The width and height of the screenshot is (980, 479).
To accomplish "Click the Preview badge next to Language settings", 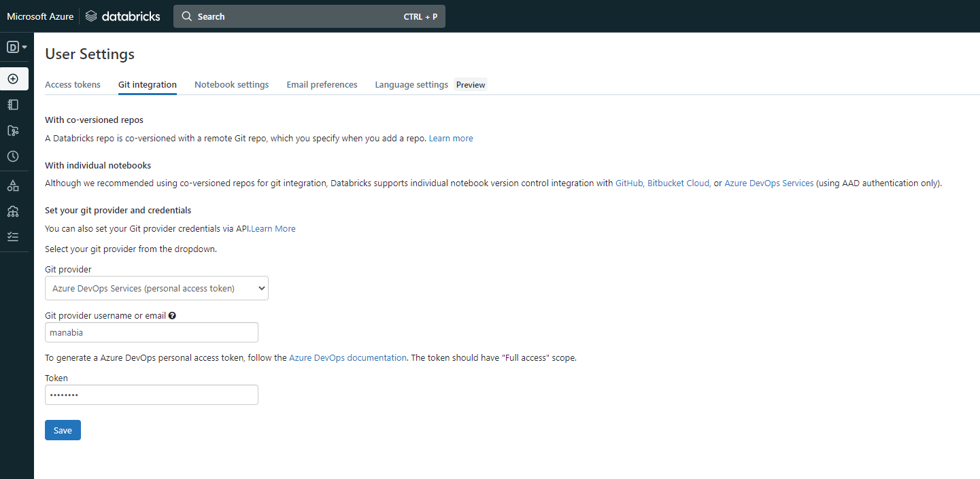I will coord(471,85).
